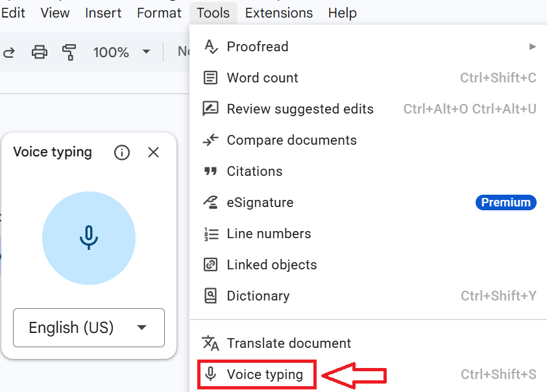547x392 pixels.
Task: Select Compare documents in Tools menu
Action: (x=369, y=140)
